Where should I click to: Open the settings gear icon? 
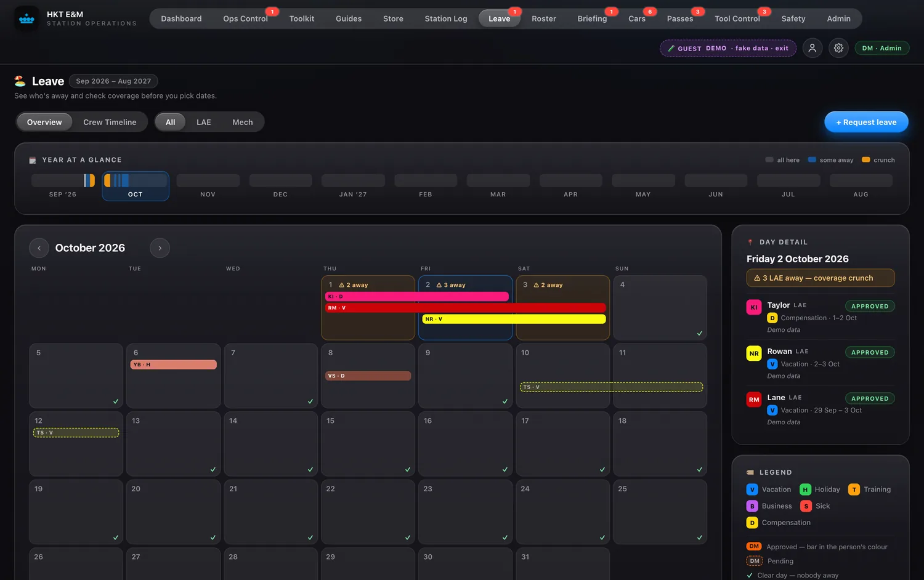pos(838,48)
